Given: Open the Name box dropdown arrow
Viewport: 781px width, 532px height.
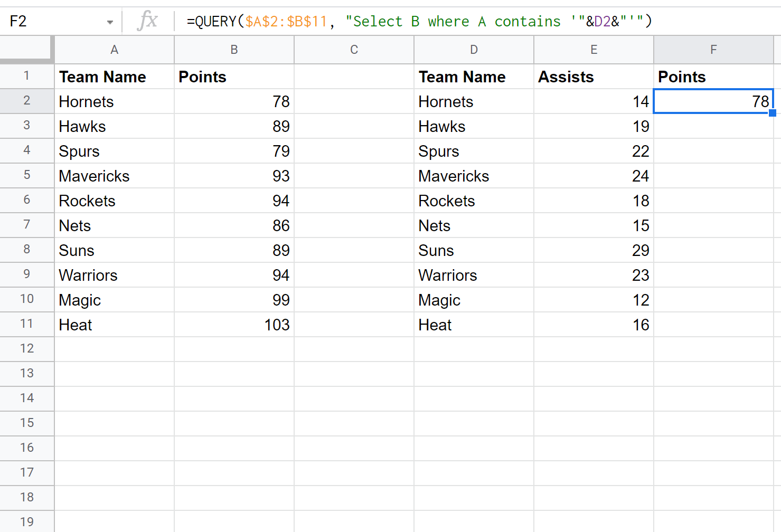Looking at the screenshot, I should coord(110,22).
